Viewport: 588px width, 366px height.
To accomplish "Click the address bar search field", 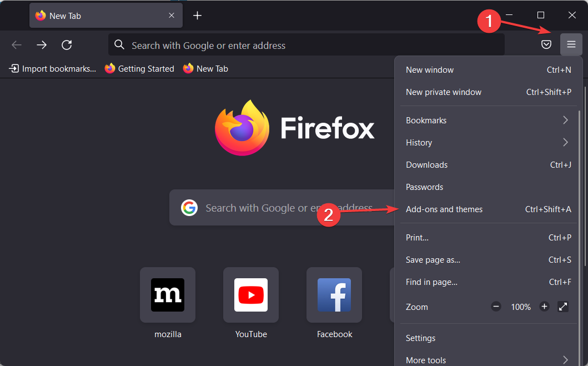I will (306, 45).
